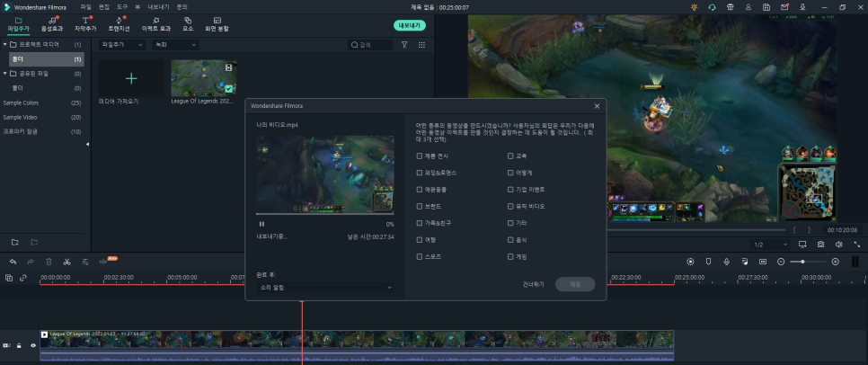Image resolution: width=868 pixels, height=365 pixels.
Task: Click the add new folder icon
Action: click(15, 242)
